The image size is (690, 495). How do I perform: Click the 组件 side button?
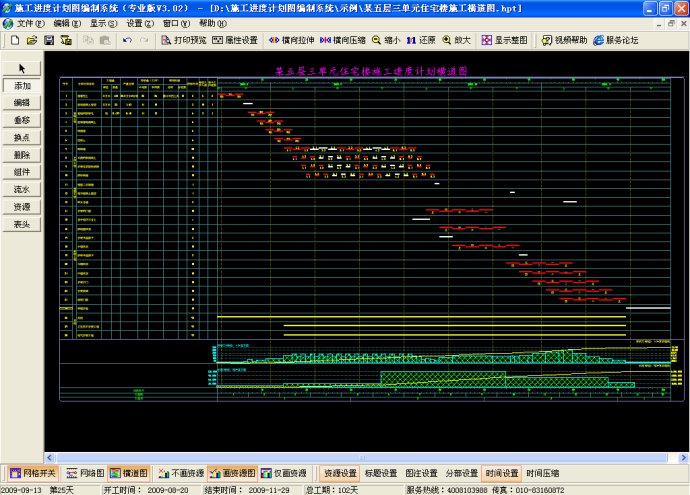pos(22,172)
